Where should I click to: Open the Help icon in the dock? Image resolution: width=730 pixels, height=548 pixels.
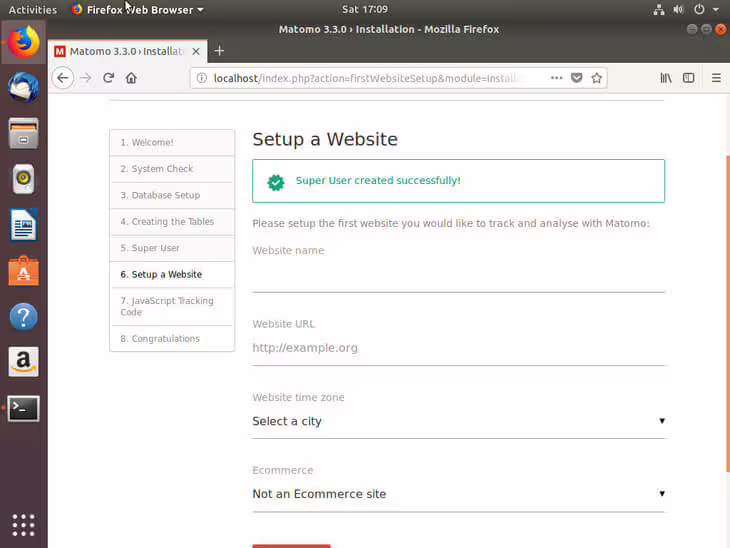pos(23,317)
